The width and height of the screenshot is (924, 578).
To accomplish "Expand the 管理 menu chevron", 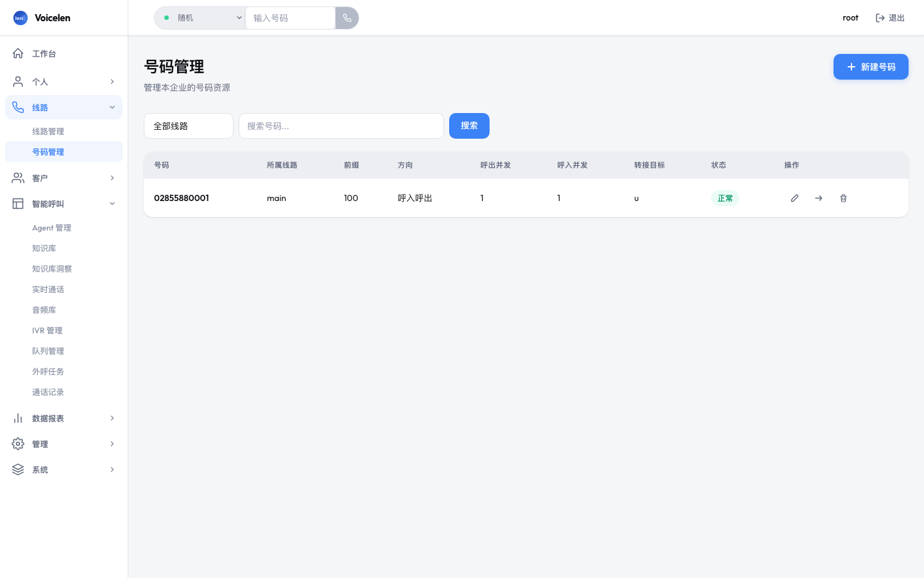I will (x=112, y=444).
